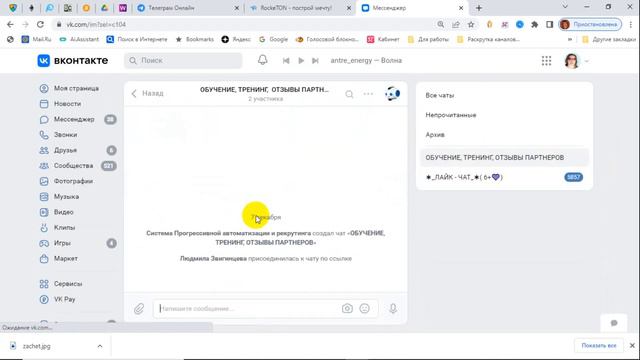Click the VK search field
This screenshot has height=360, width=640.
pyautogui.click(x=183, y=60)
